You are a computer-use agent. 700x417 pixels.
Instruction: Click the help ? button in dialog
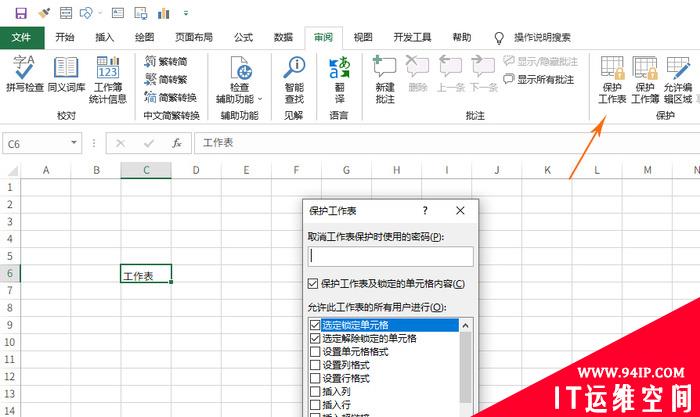click(425, 210)
